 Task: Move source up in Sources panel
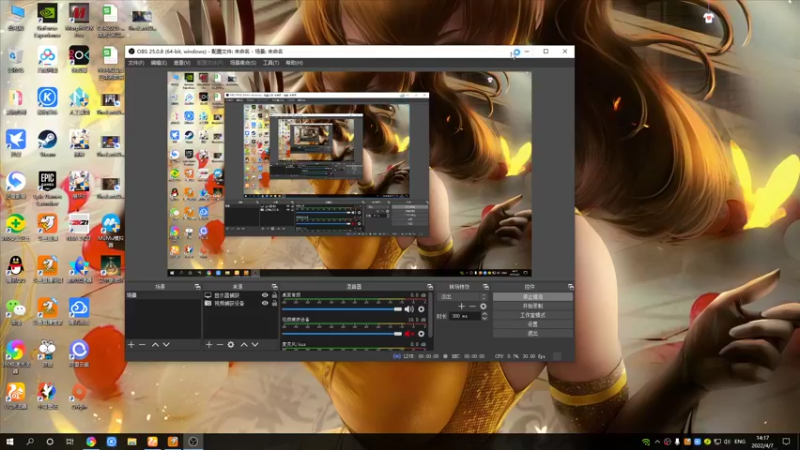click(244, 345)
